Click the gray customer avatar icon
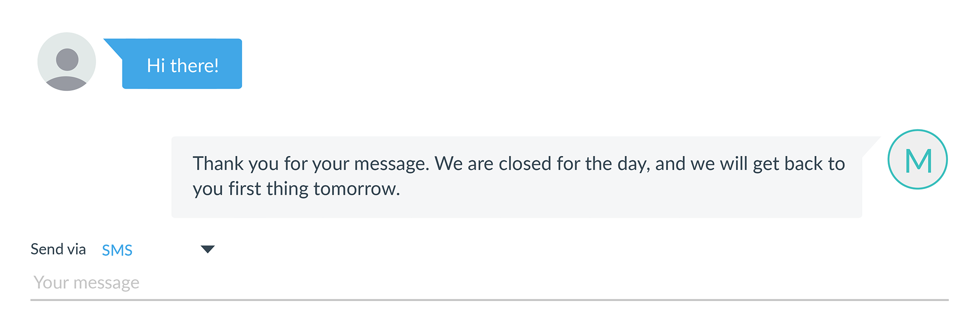 point(67,62)
